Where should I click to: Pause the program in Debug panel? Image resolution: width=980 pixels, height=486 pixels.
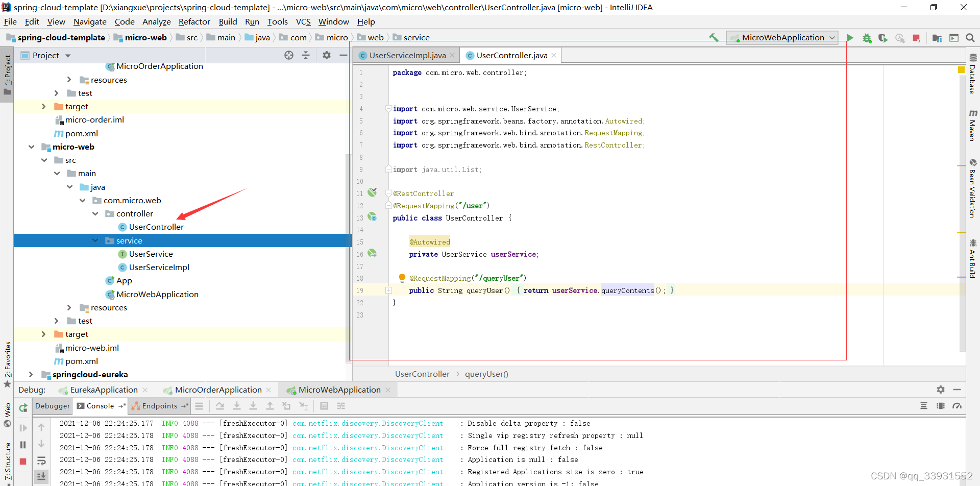pos(23,445)
